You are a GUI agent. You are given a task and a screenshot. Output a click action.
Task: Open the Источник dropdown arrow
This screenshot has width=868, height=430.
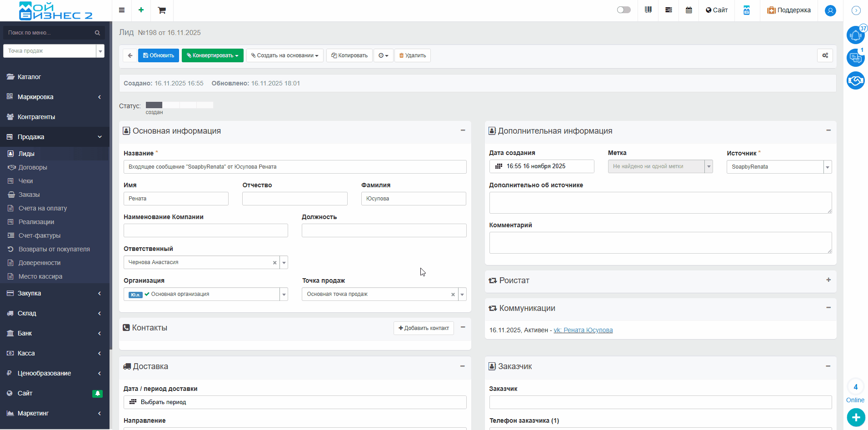[828, 167]
